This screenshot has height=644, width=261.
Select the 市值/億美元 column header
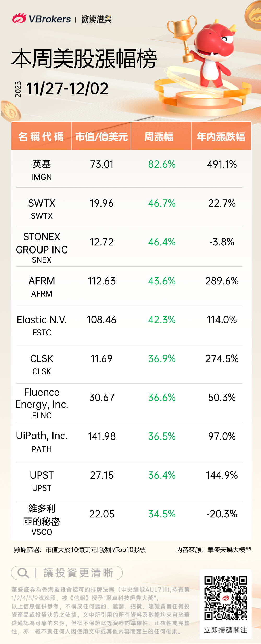(101, 136)
